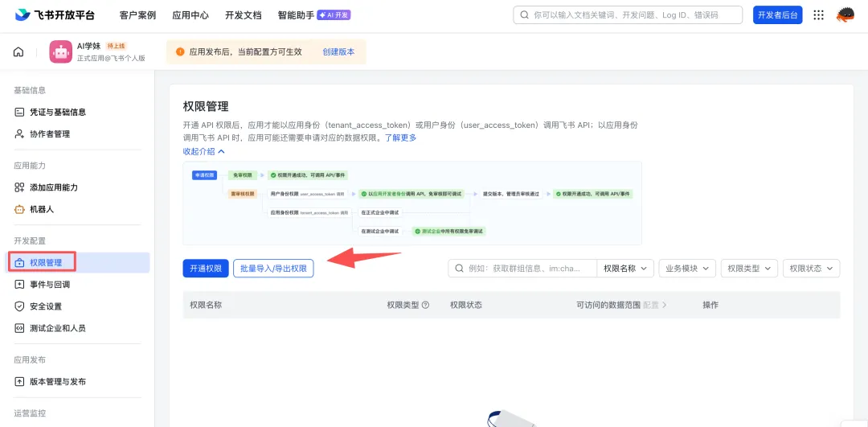Select 协作者管理 in sidebar
Image resolution: width=868 pixels, height=427 pixels.
pyautogui.click(x=79, y=134)
